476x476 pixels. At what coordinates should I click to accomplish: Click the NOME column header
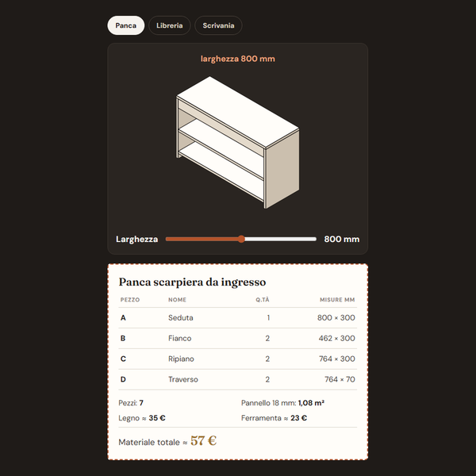point(177,300)
